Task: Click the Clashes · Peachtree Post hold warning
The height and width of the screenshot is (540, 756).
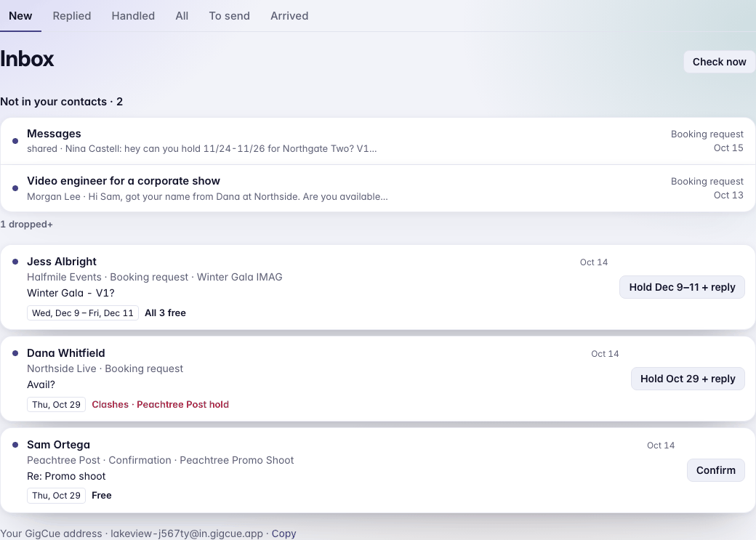Action: point(160,405)
